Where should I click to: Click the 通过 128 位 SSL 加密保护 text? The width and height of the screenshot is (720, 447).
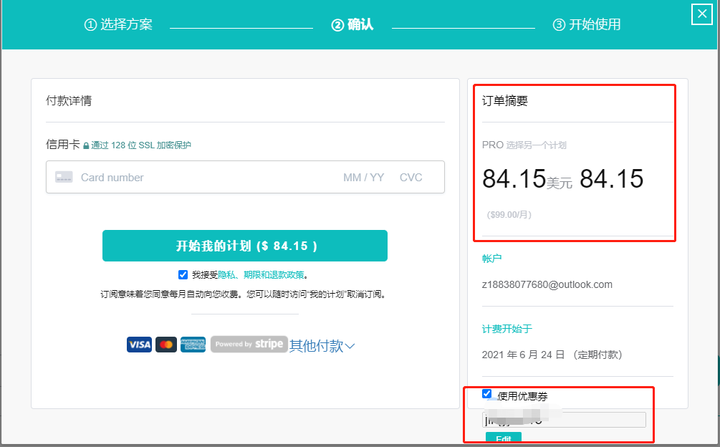141,145
